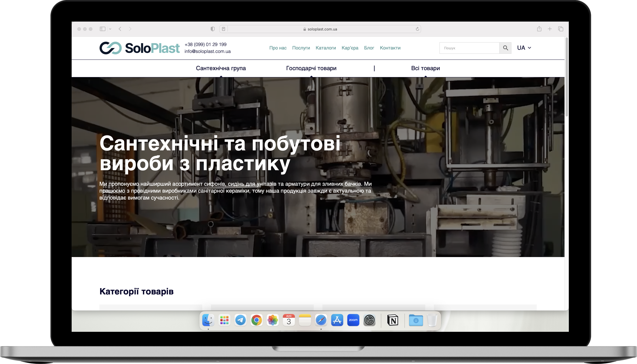
Task: Open a new tab with plus icon
Action: pos(550,29)
